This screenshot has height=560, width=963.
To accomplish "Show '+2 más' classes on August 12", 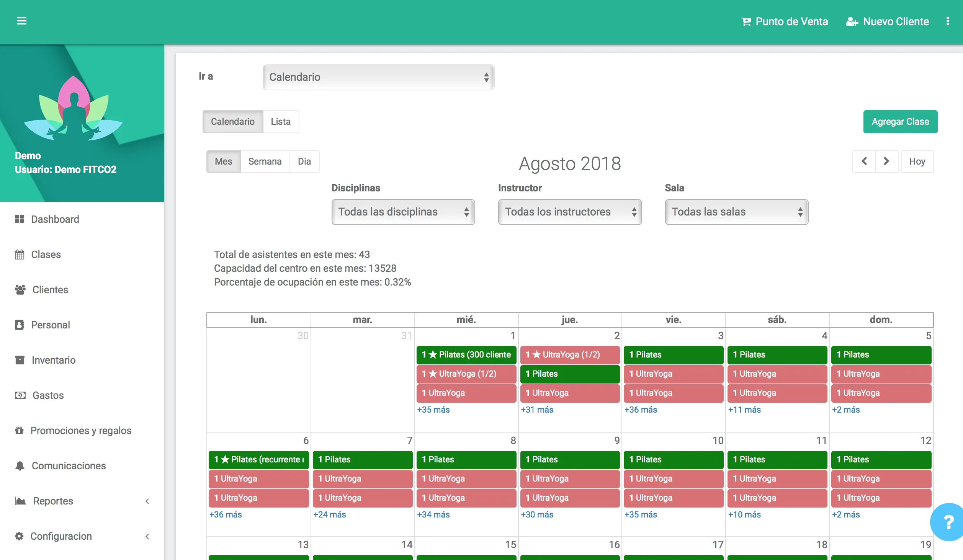I will 846,514.
